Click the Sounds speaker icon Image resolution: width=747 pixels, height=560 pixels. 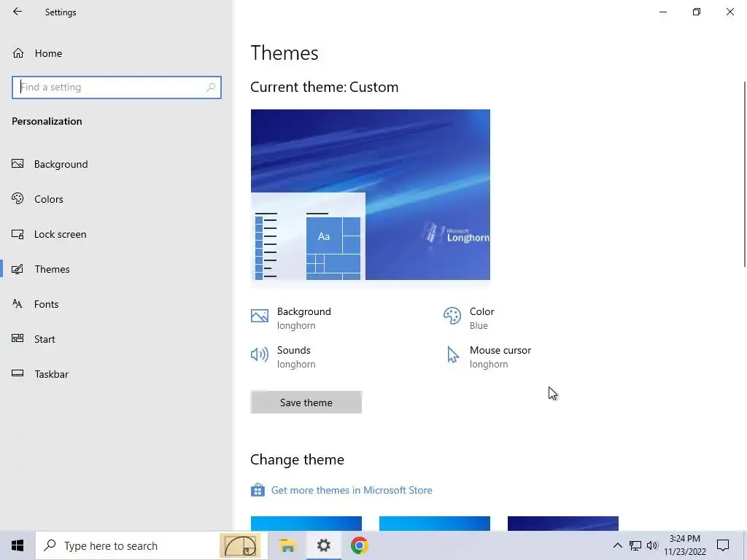260,354
